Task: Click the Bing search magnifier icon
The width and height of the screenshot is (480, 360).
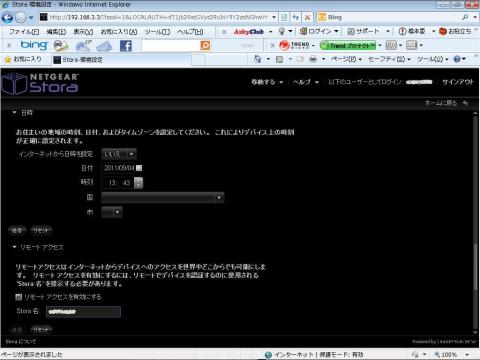Action: click(x=465, y=17)
